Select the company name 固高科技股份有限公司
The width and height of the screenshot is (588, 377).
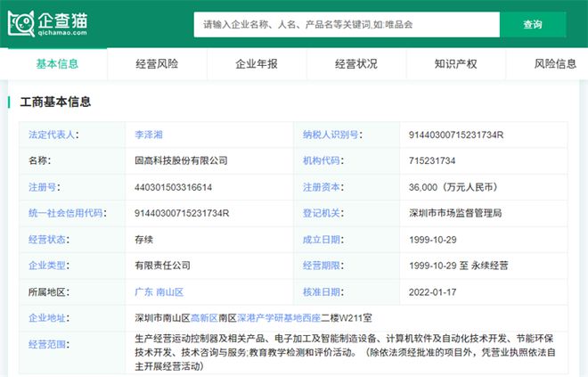[181, 161]
